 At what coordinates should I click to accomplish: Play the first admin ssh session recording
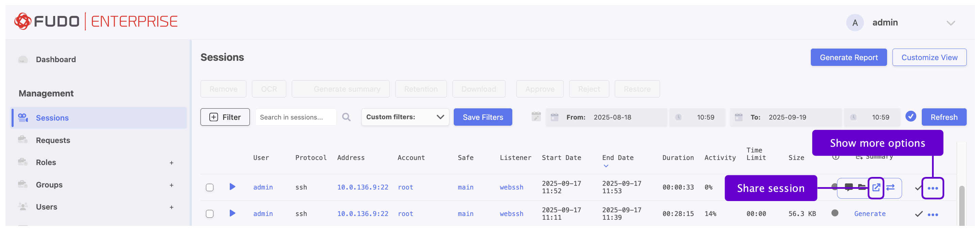[232, 187]
